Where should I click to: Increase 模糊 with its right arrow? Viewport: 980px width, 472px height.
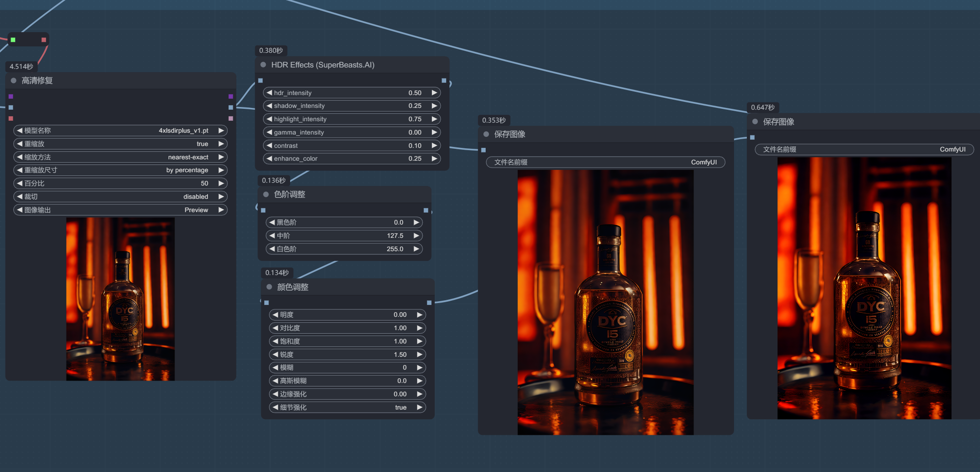pyautogui.click(x=420, y=367)
